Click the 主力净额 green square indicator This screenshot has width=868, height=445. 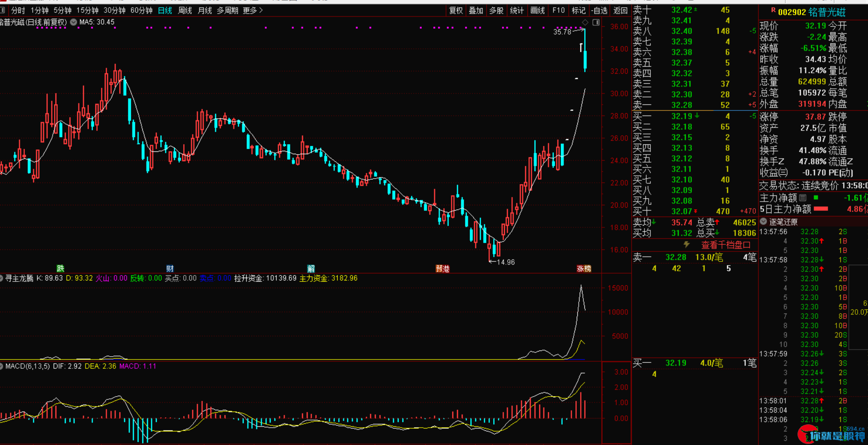(x=816, y=197)
